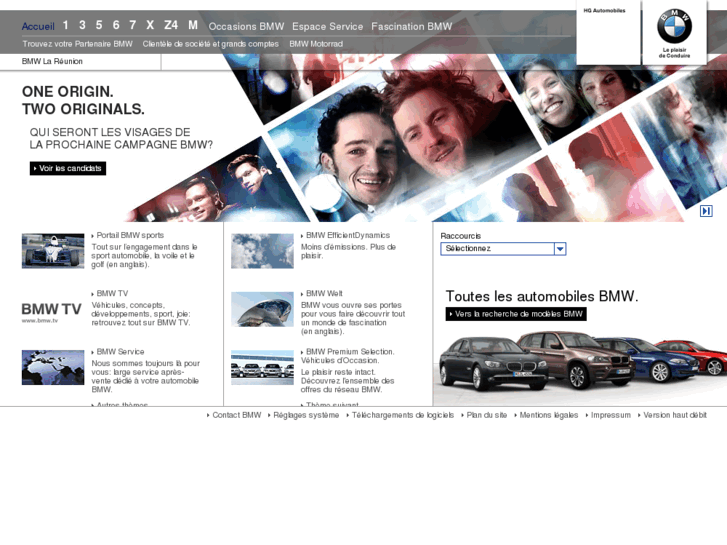Open Mentions légales link
This screenshot has height=545, width=727.
tap(548, 415)
